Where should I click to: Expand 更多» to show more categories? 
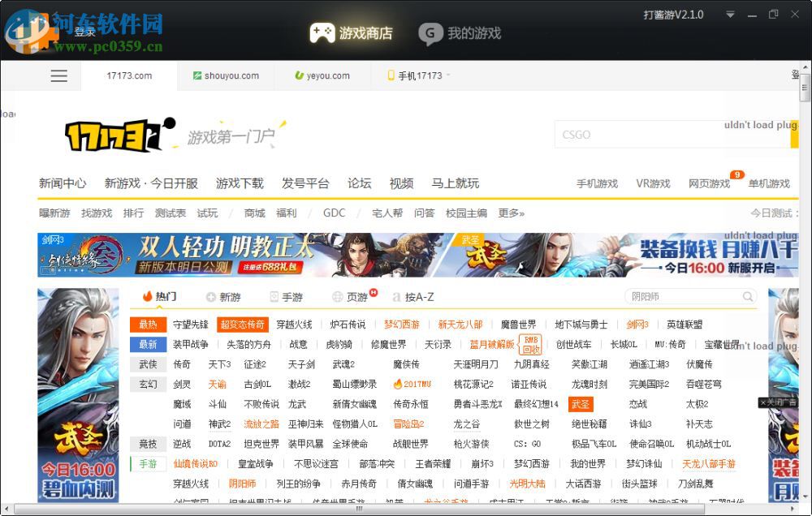pyautogui.click(x=510, y=213)
